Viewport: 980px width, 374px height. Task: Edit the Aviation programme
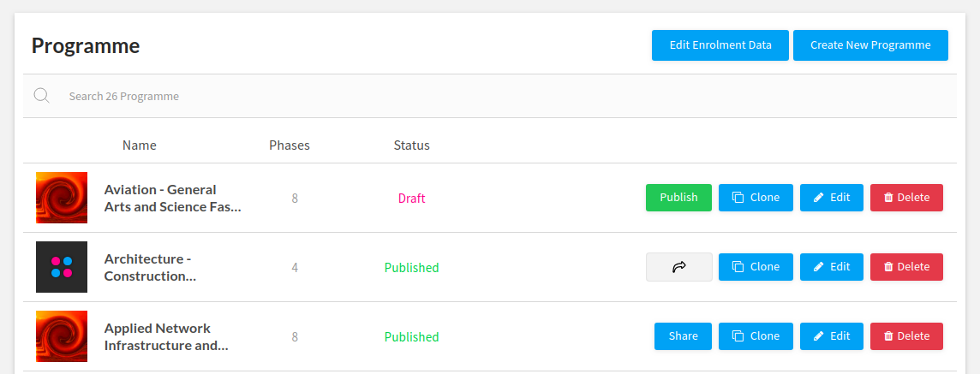pyautogui.click(x=831, y=198)
